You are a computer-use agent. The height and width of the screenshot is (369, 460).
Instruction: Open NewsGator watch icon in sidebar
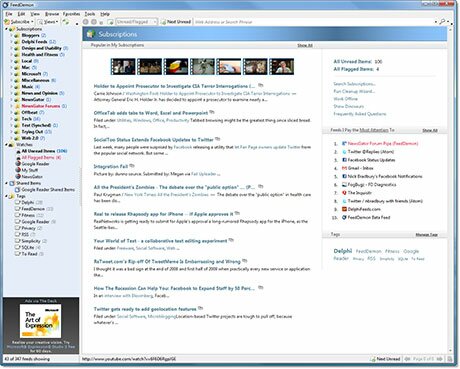point(18,176)
